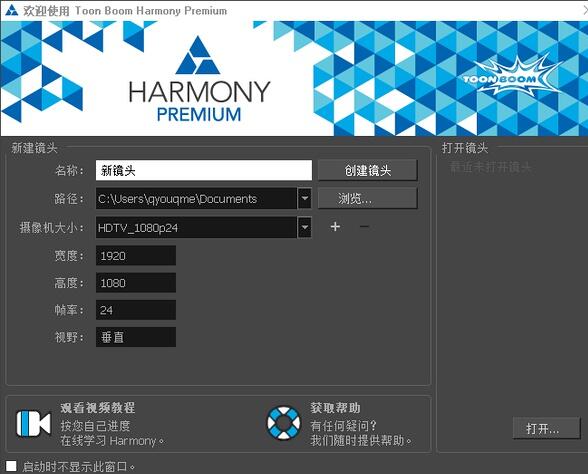The width and height of the screenshot is (588, 474).
Task: Open the 观看视频教程 video tutorials link
Action: (x=98, y=408)
